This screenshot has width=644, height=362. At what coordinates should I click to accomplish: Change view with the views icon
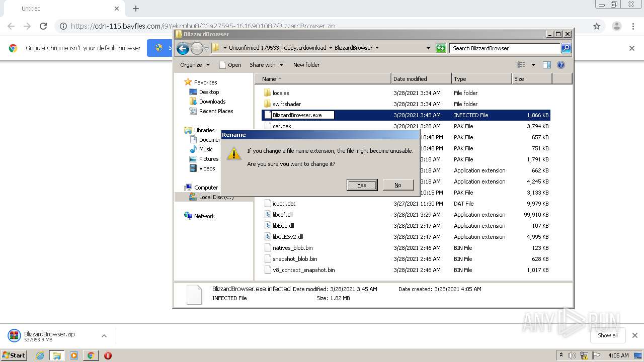coord(521,65)
